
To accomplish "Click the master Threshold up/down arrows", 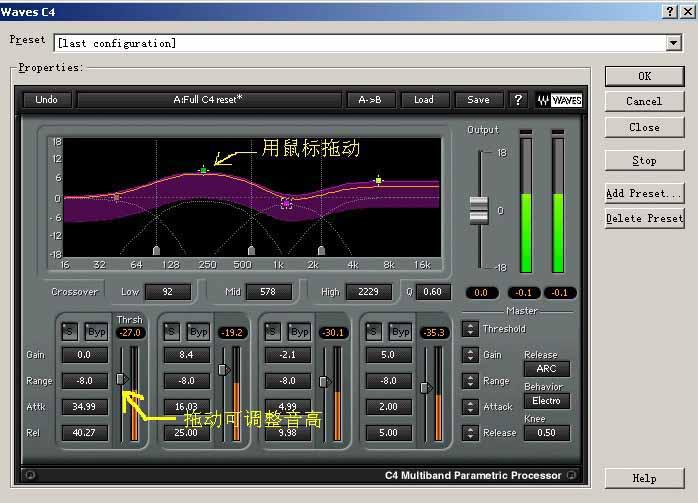I will point(469,329).
